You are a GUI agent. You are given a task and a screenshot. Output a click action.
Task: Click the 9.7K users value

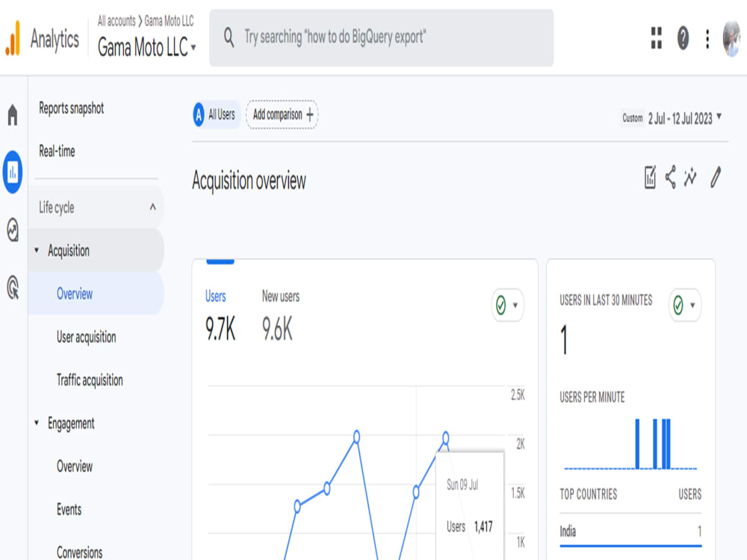(220, 329)
